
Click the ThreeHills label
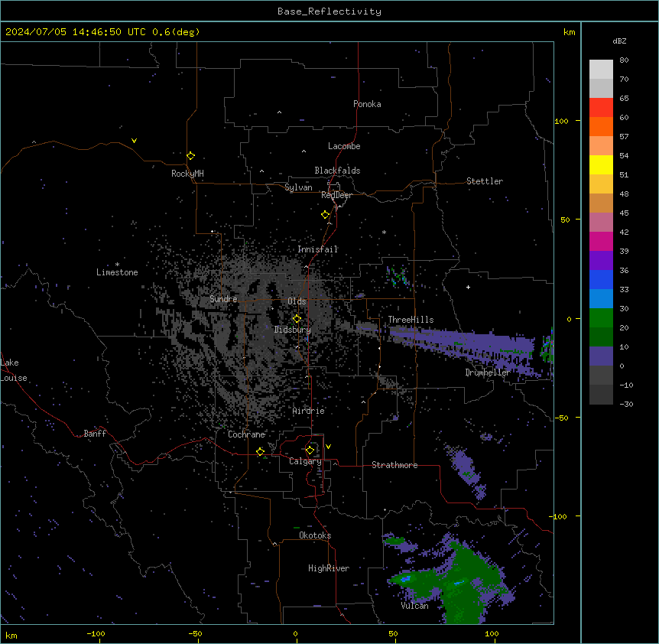click(411, 320)
